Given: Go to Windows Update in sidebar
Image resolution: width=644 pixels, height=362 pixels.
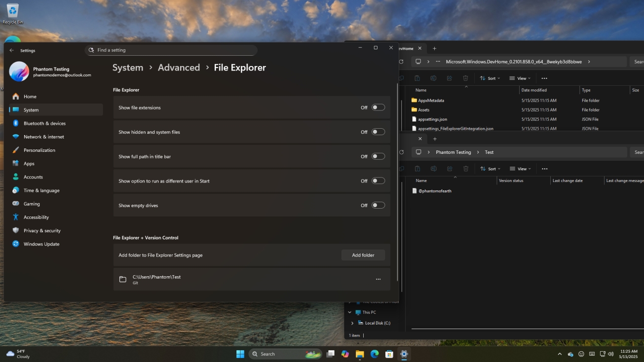Looking at the screenshot, I should (56, 244).
